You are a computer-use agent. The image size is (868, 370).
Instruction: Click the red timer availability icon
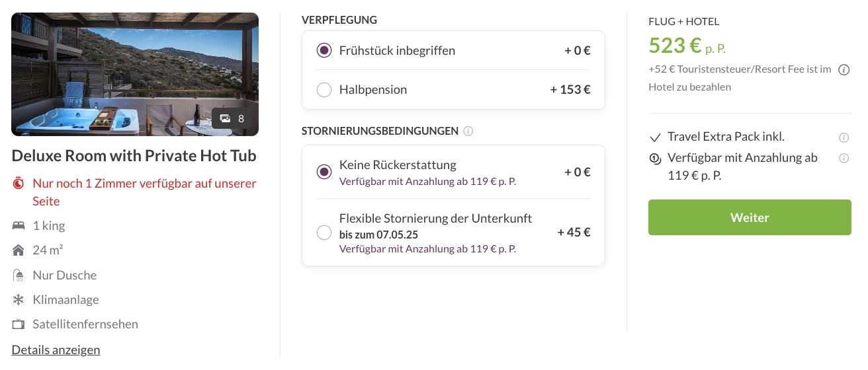tap(19, 183)
